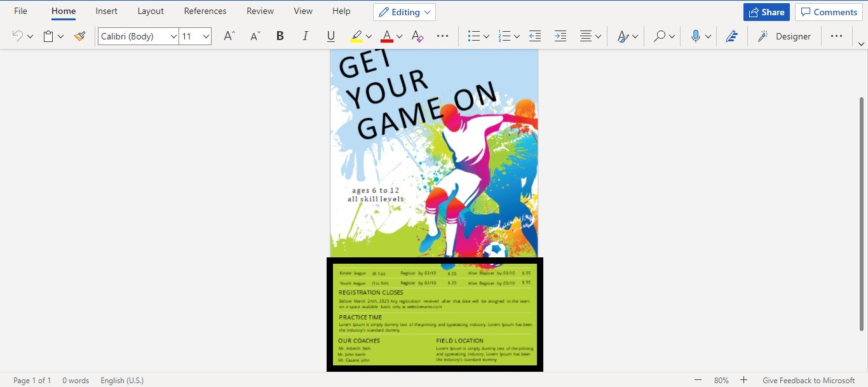Toggle underline formatting
The height and width of the screenshot is (387, 868).
[x=330, y=36]
